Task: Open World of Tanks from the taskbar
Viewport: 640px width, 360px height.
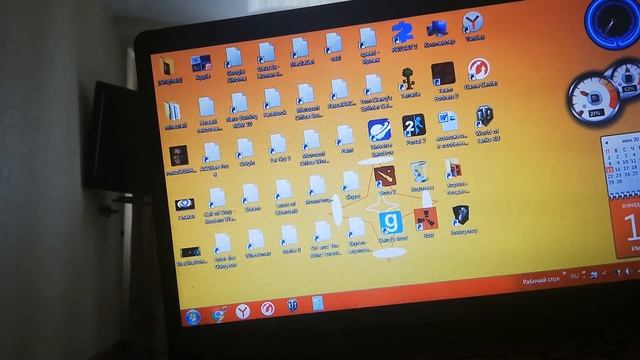Action: [292, 306]
